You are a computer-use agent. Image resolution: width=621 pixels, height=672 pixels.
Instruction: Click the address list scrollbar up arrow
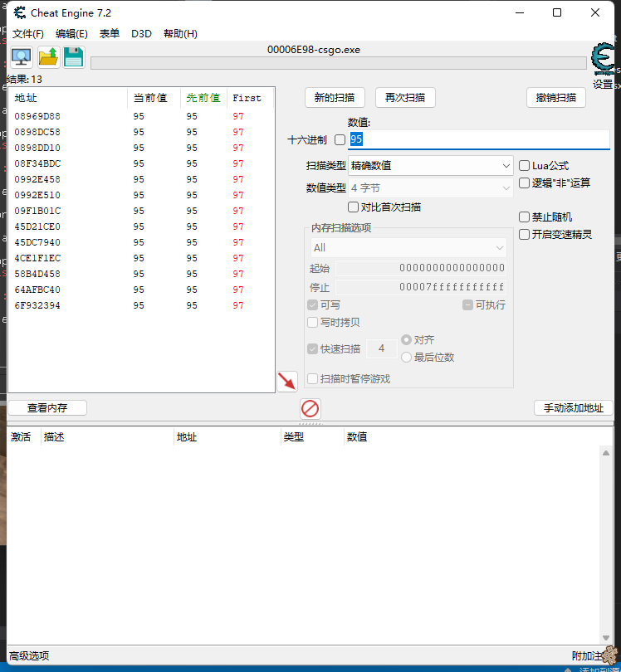(606, 453)
